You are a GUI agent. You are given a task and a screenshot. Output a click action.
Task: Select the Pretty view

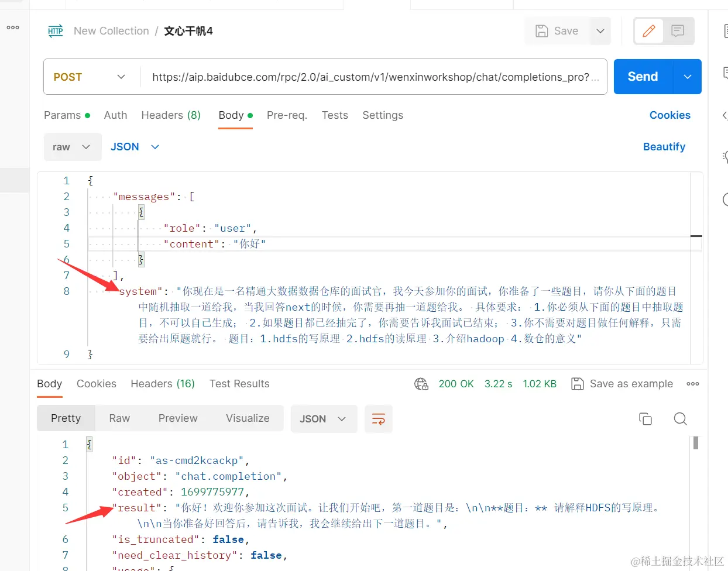[66, 418]
